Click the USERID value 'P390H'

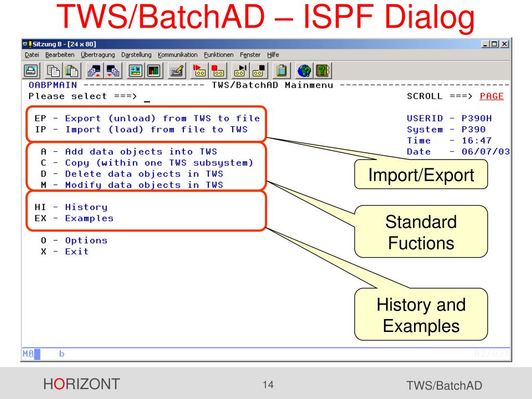[476, 118]
